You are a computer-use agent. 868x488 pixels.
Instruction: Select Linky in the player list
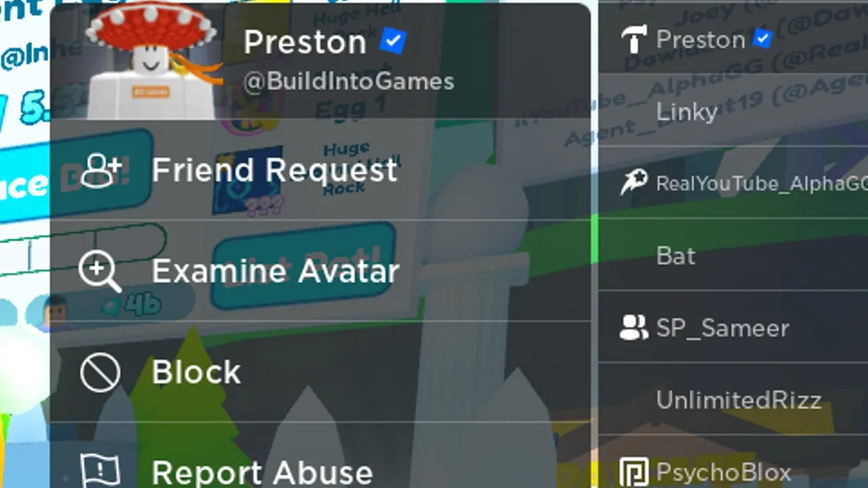(733, 111)
